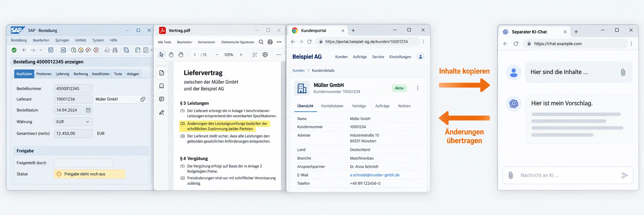Zoom out with the minus icon in PDF viewer

point(217,55)
